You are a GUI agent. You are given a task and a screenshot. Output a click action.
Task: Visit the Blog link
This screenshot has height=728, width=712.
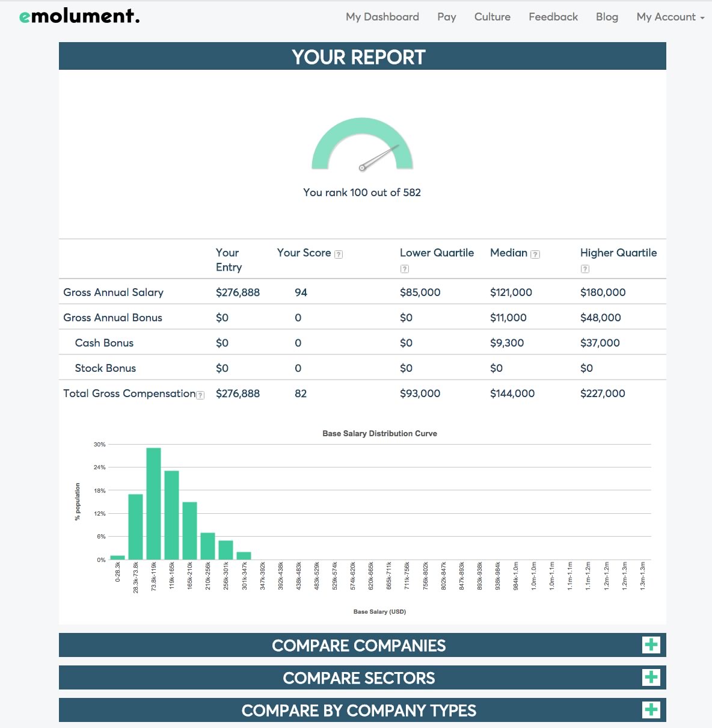pyautogui.click(x=607, y=17)
